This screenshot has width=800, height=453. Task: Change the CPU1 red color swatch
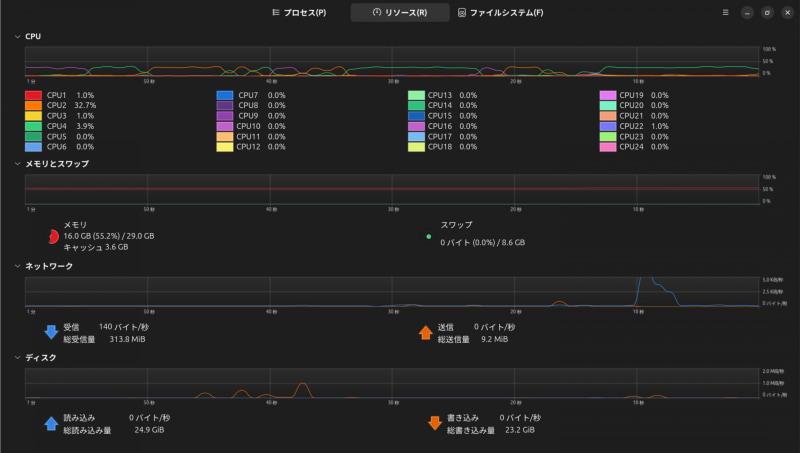pos(33,95)
